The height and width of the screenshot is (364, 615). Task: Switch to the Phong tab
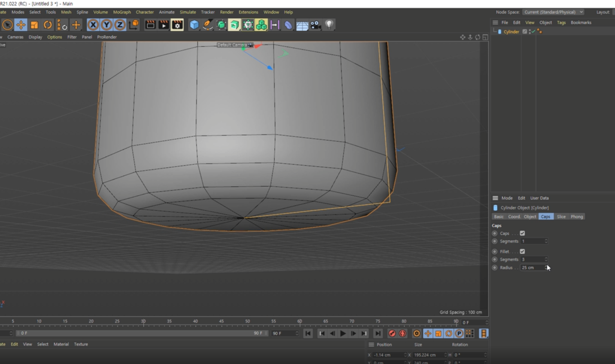[x=576, y=217]
